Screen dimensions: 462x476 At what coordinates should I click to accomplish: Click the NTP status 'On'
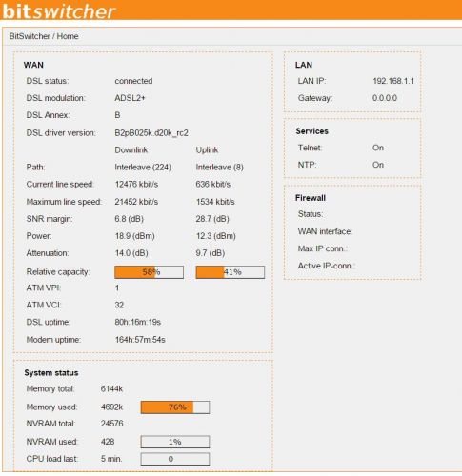point(378,165)
